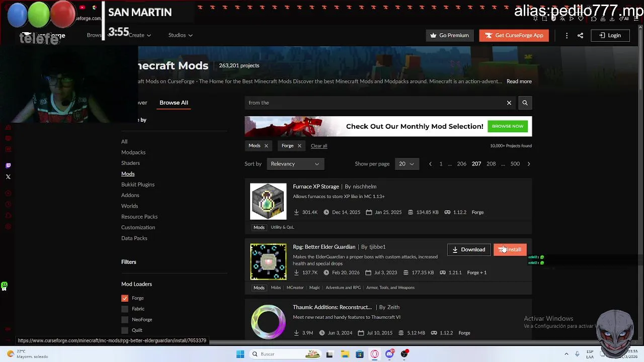Image resolution: width=644 pixels, height=362 pixels.
Task: Open Twitch in the browser sidebar
Action: point(8,165)
